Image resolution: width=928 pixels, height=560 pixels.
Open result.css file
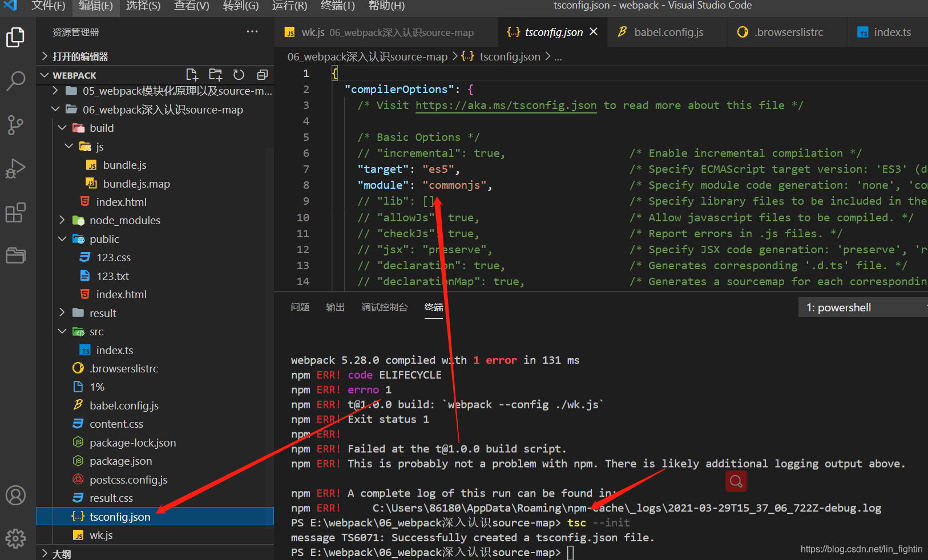coord(111,498)
